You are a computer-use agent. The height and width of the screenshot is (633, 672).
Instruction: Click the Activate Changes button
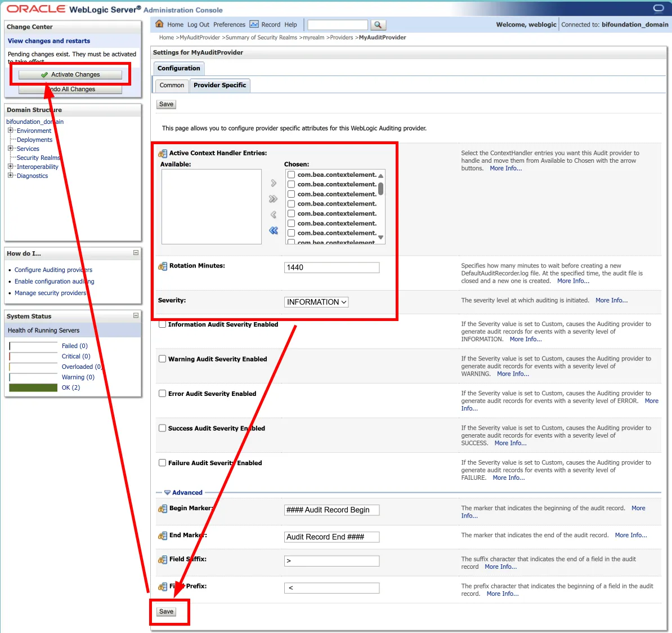pos(70,75)
